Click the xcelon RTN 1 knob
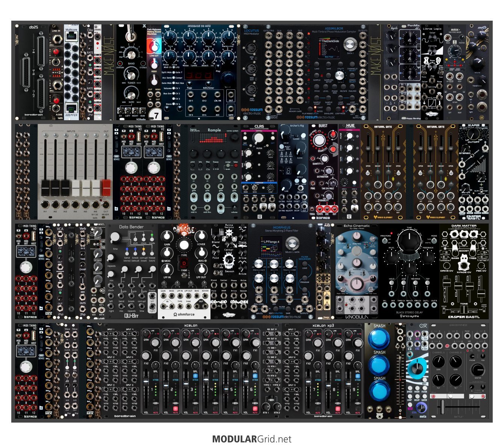The height and width of the screenshot is (447, 504). (266, 406)
